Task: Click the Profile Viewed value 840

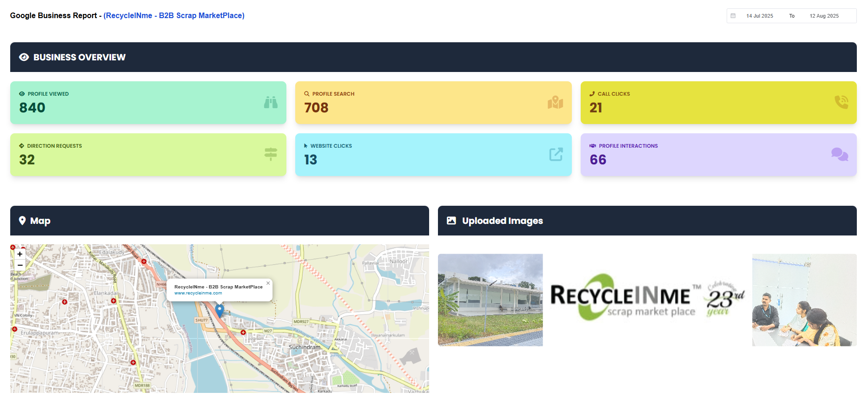Action: pyautogui.click(x=32, y=108)
